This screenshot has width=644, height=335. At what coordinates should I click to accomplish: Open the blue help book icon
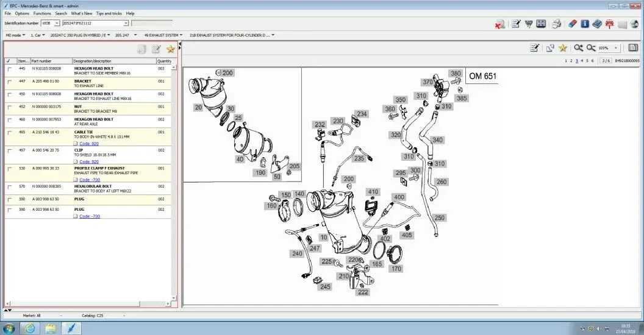[597, 24]
